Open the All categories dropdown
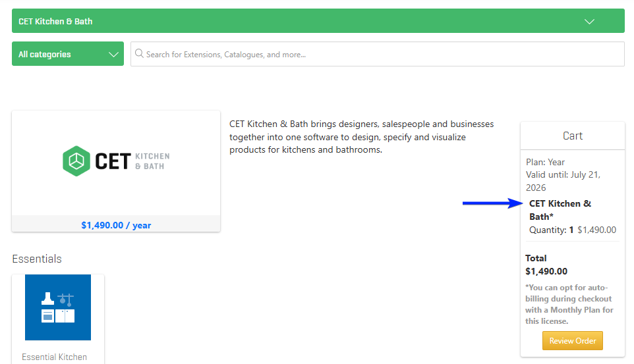Image resolution: width=634 pixels, height=364 pixels. point(68,54)
